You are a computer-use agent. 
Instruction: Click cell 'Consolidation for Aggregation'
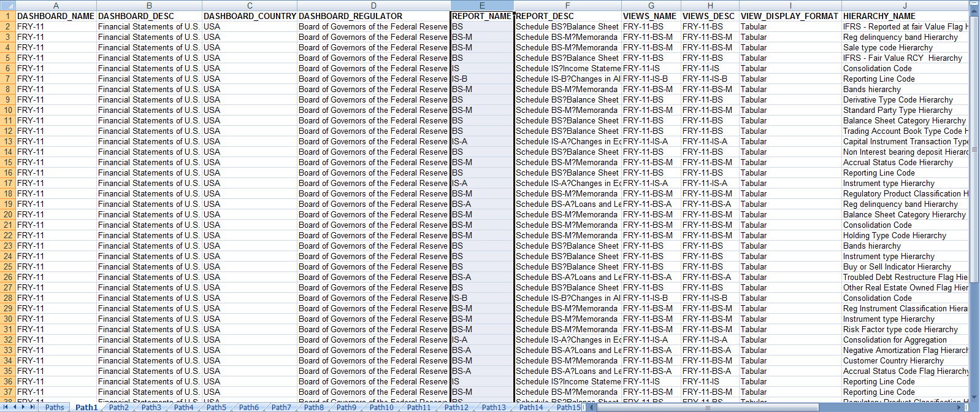[x=905, y=340]
